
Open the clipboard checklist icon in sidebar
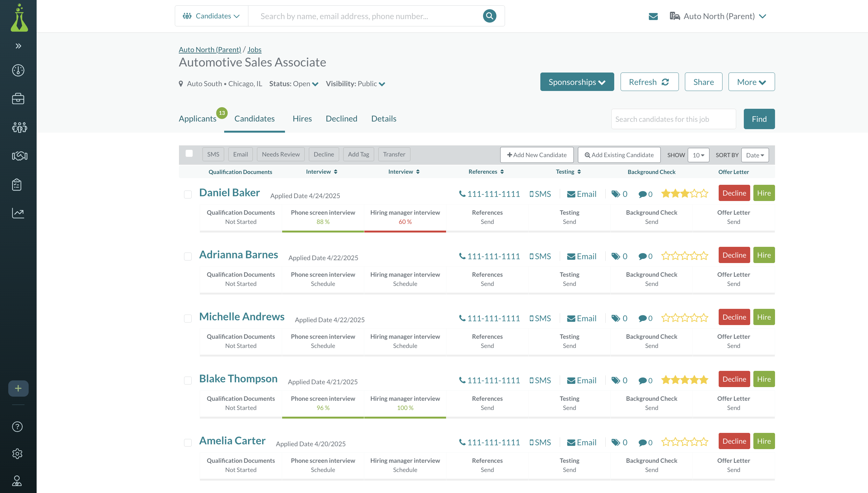pos(17,184)
